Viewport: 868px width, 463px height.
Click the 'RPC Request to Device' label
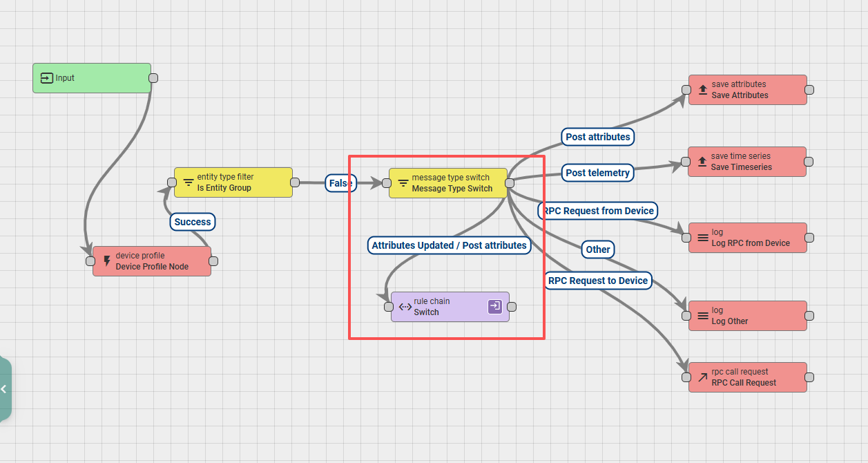(598, 281)
